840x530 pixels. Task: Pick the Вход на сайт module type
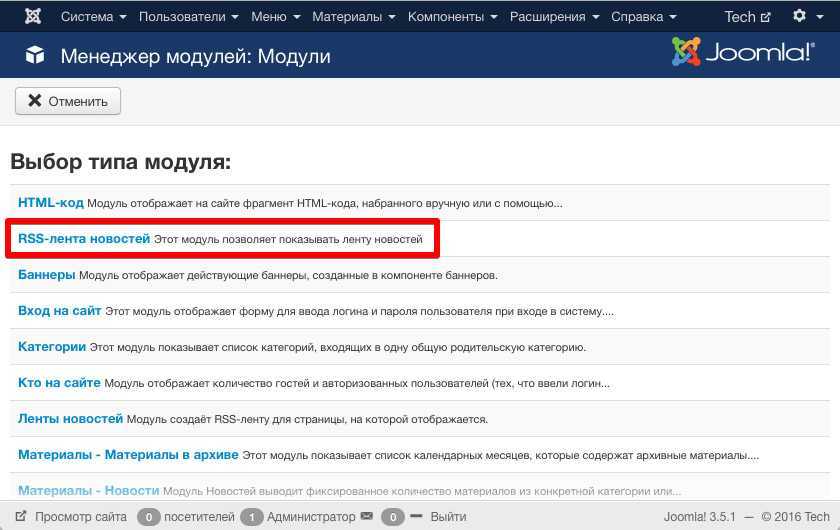[60, 311]
